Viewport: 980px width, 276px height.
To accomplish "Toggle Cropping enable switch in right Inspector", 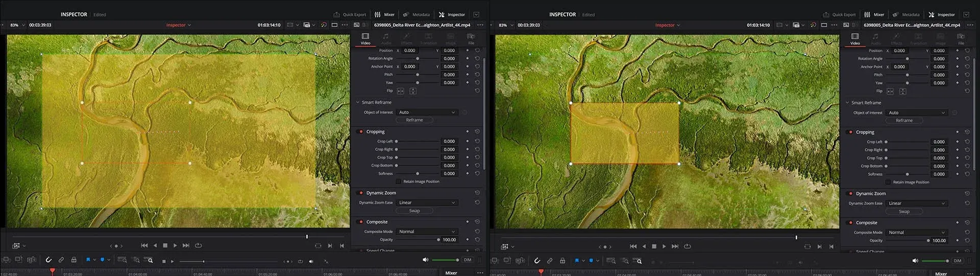I will point(850,132).
